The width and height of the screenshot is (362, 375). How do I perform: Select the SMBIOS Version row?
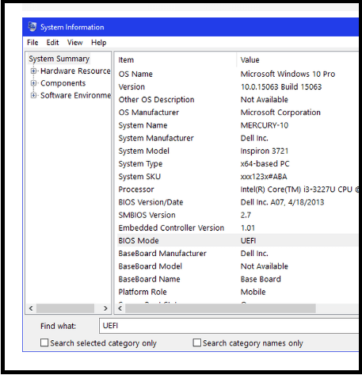[237, 215]
